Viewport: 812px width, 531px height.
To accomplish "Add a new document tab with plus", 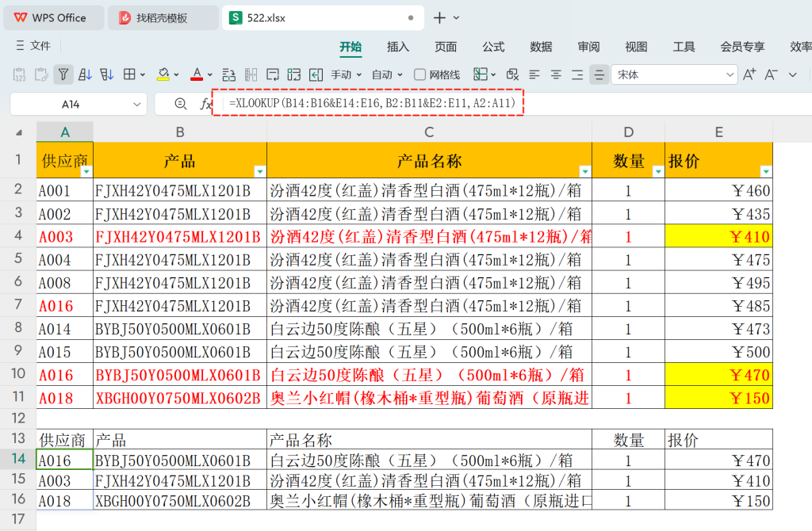I will [439, 17].
